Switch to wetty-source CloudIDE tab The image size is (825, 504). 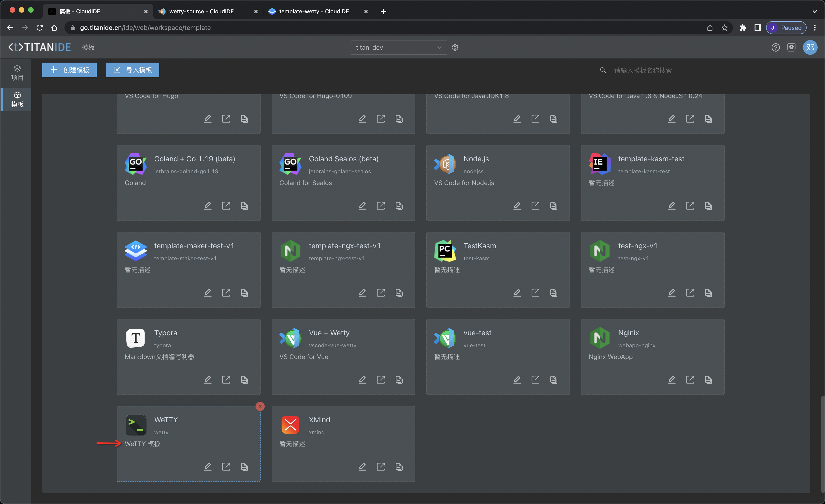click(201, 11)
